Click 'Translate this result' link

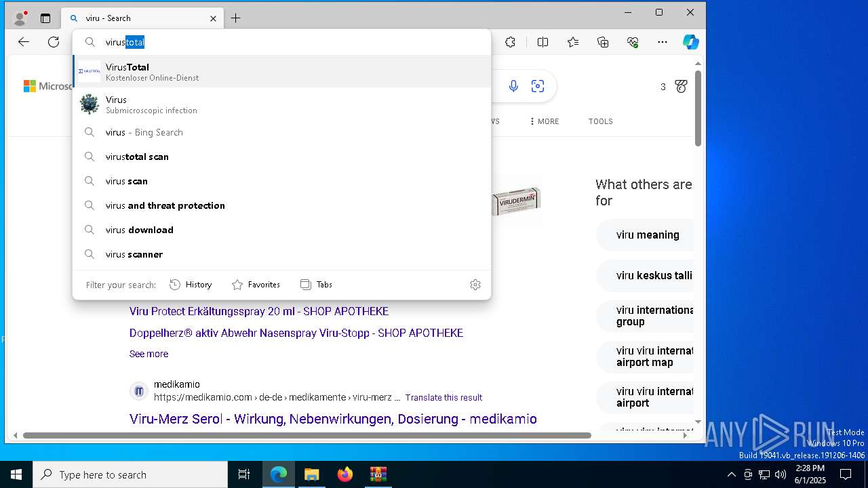443,397
